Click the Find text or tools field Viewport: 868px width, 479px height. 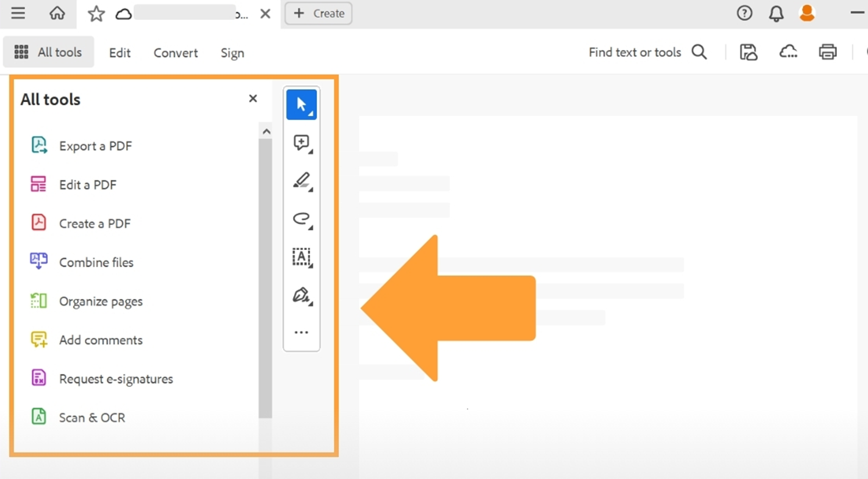click(635, 52)
